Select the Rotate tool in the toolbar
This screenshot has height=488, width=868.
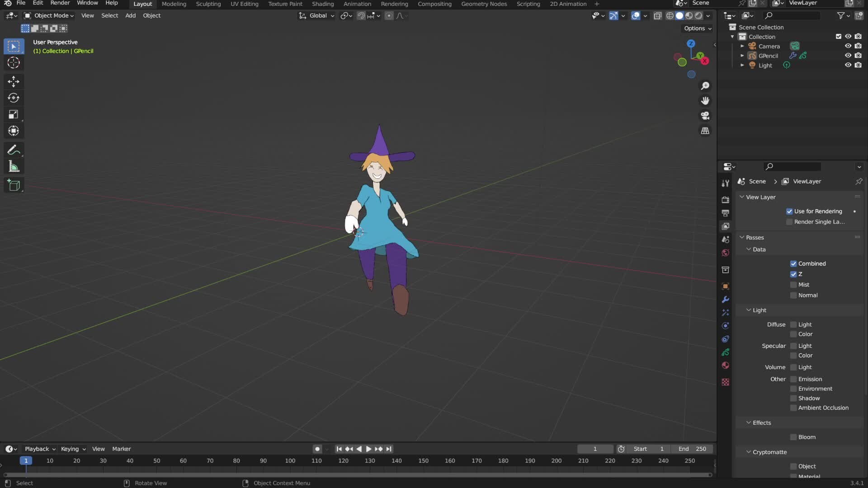click(x=14, y=98)
